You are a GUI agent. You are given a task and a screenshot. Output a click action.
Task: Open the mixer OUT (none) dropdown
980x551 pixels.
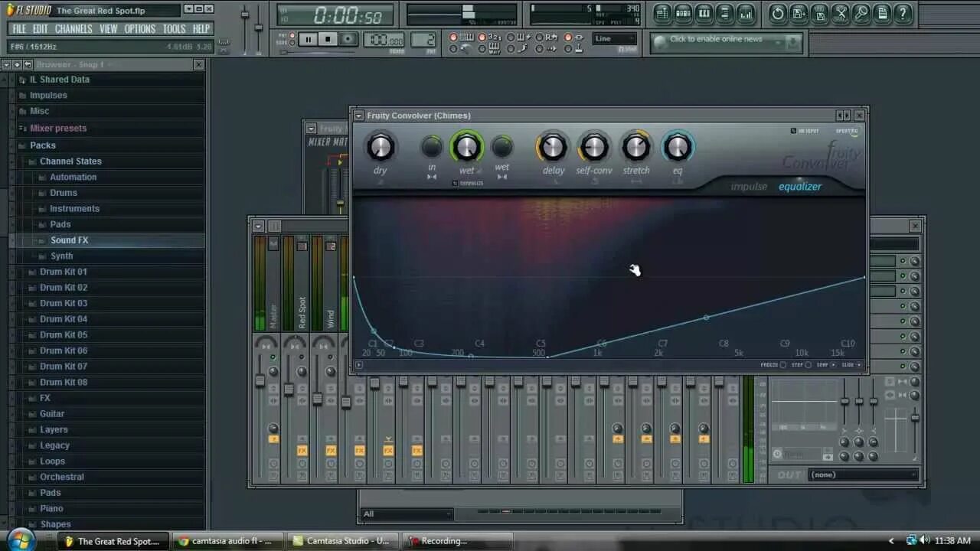[x=863, y=475]
